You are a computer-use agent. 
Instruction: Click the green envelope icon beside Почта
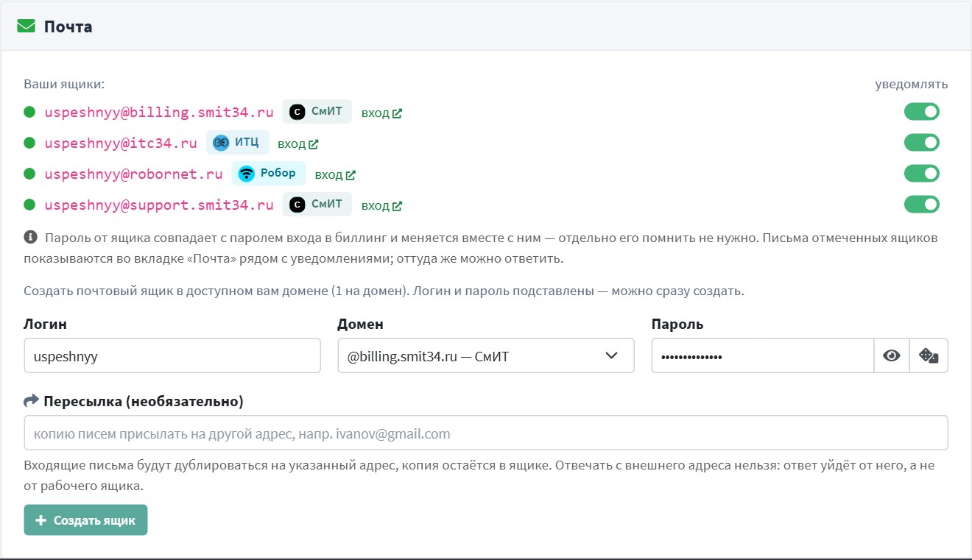tap(27, 26)
